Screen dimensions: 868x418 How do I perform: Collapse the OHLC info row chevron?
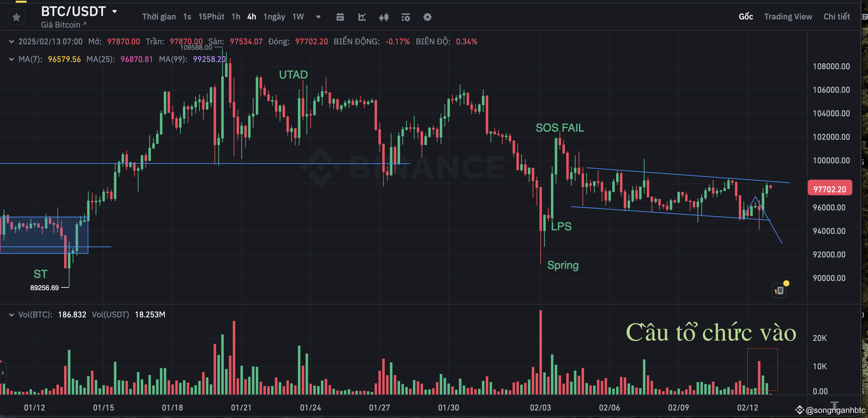11,41
